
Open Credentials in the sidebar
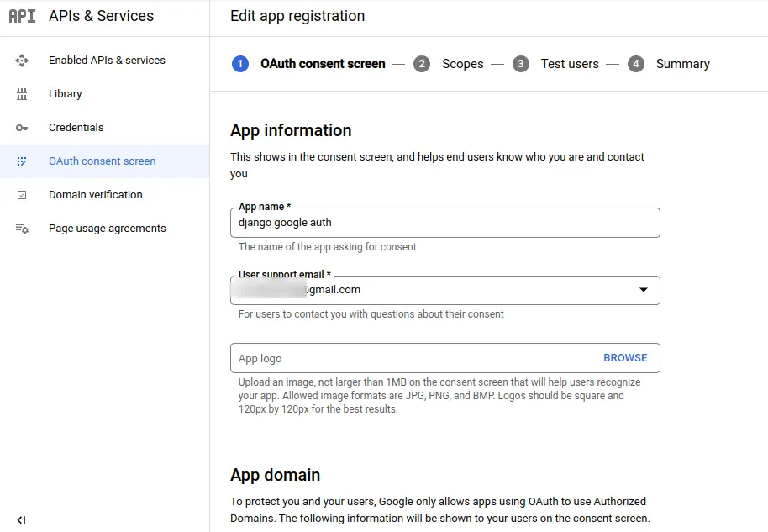click(76, 128)
